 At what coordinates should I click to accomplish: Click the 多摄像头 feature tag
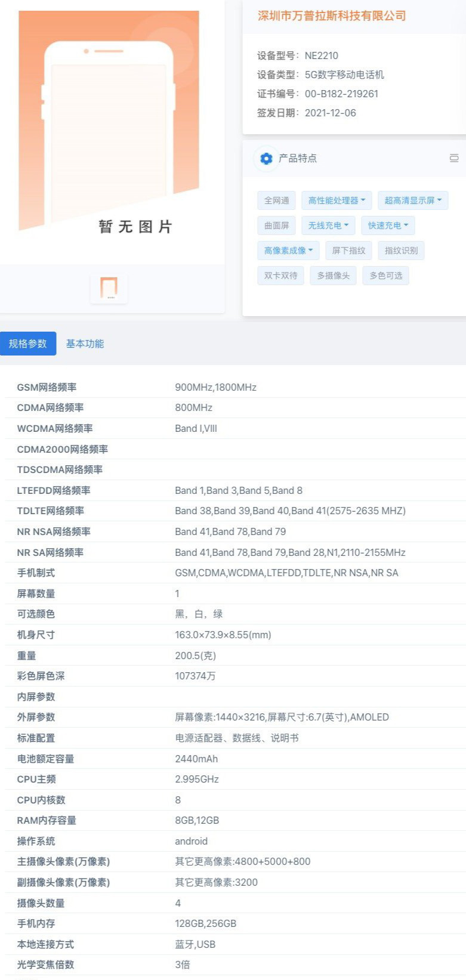[333, 276]
